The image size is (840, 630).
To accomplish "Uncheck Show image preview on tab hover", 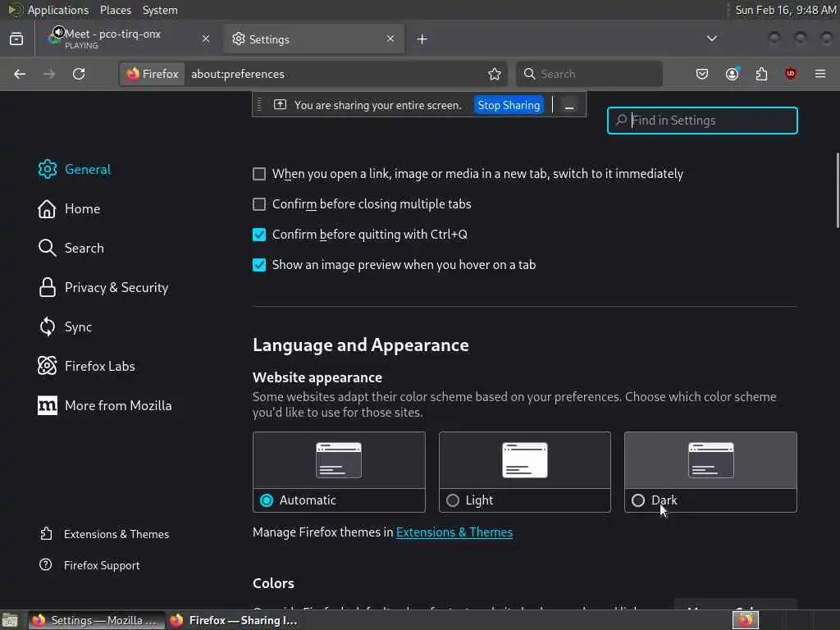I will (x=259, y=265).
